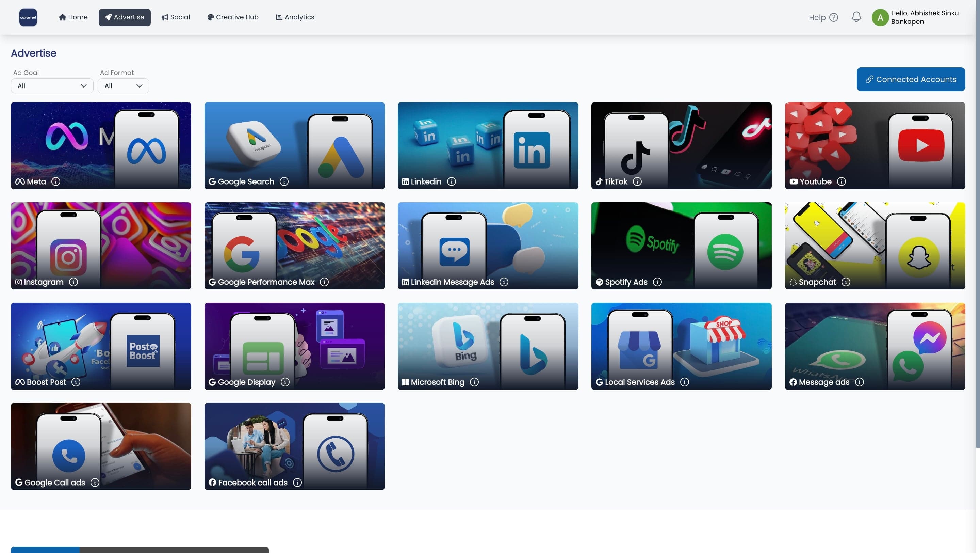
Task: Open the Spotify Ads card thumbnail
Action: (x=681, y=246)
